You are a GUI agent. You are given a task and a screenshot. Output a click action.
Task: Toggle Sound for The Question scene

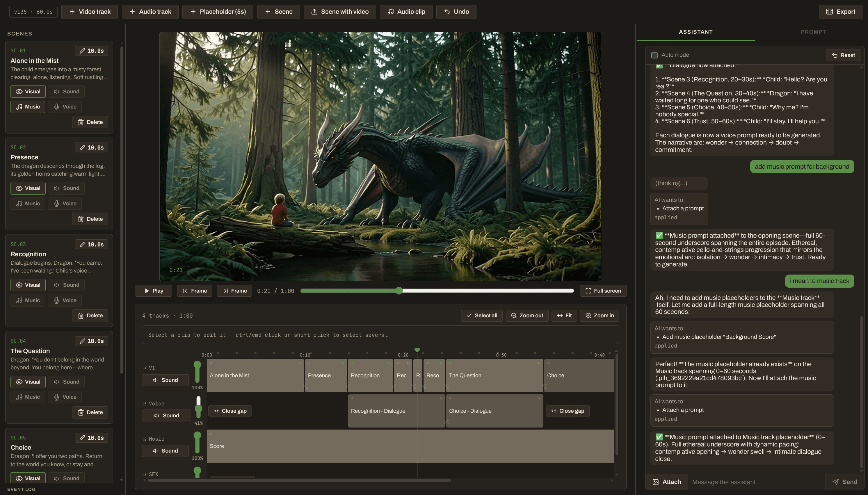click(x=66, y=382)
